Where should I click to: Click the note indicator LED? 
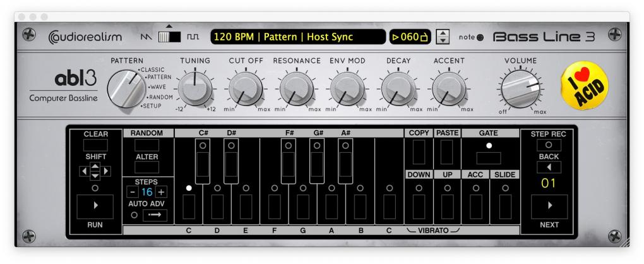(x=480, y=37)
